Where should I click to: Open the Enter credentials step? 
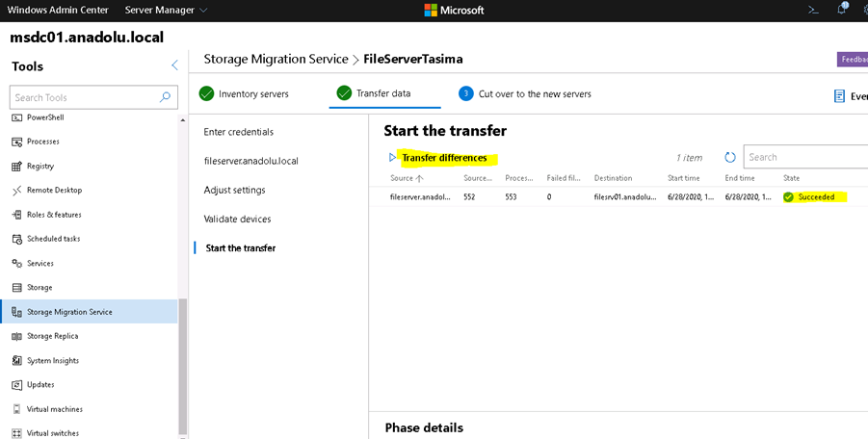click(239, 132)
